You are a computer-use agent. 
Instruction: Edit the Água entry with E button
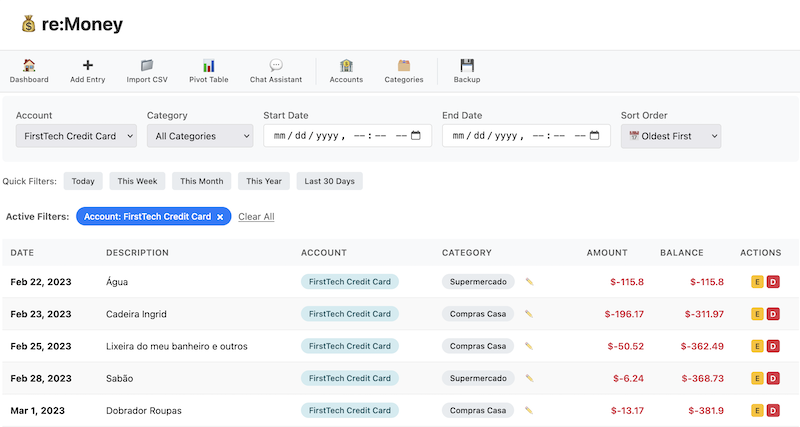757,282
